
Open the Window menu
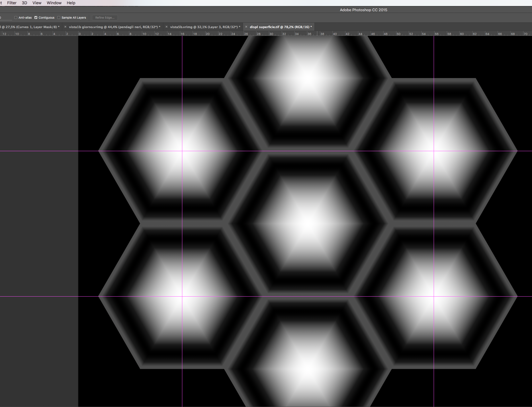coord(54,3)
